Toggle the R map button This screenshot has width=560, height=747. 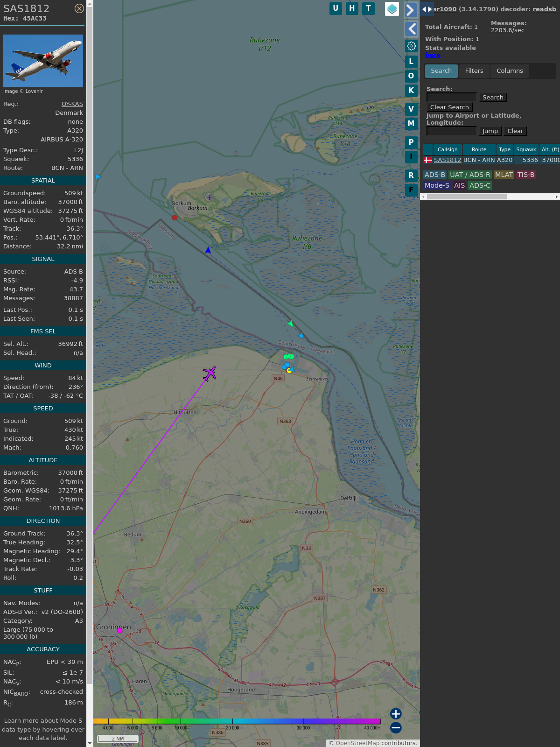(411, 176)
